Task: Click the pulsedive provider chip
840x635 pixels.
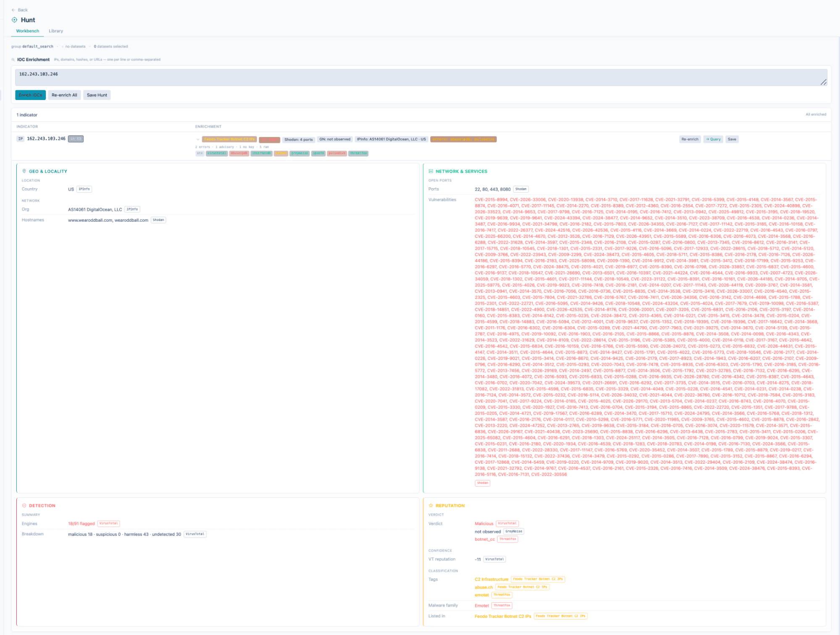Action: pyautogui.click(x=337, y=153)
